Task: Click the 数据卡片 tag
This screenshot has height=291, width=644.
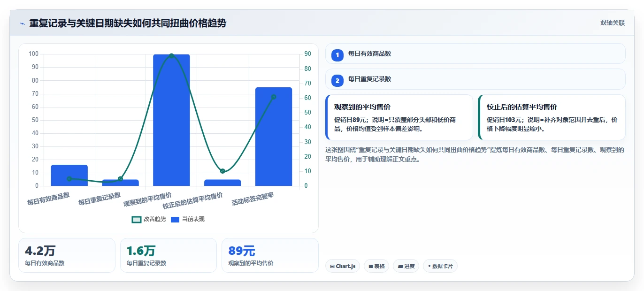Action: tap(440, 266)
